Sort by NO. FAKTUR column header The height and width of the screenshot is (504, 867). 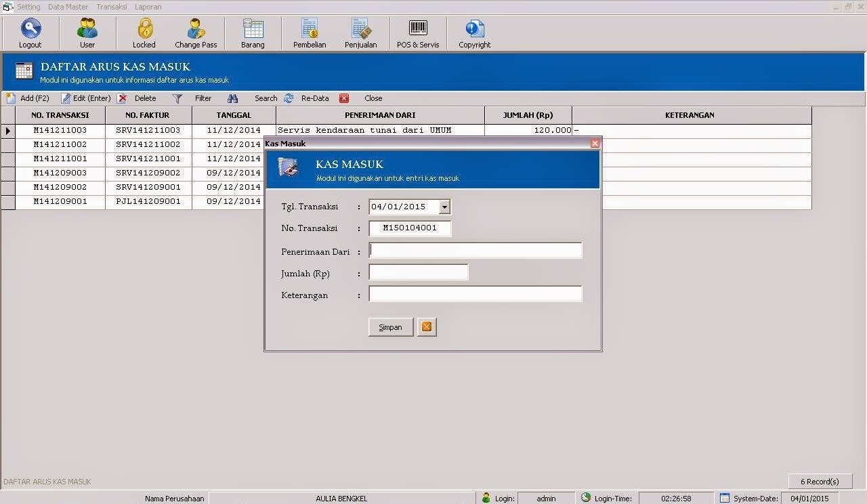point(148,115)
